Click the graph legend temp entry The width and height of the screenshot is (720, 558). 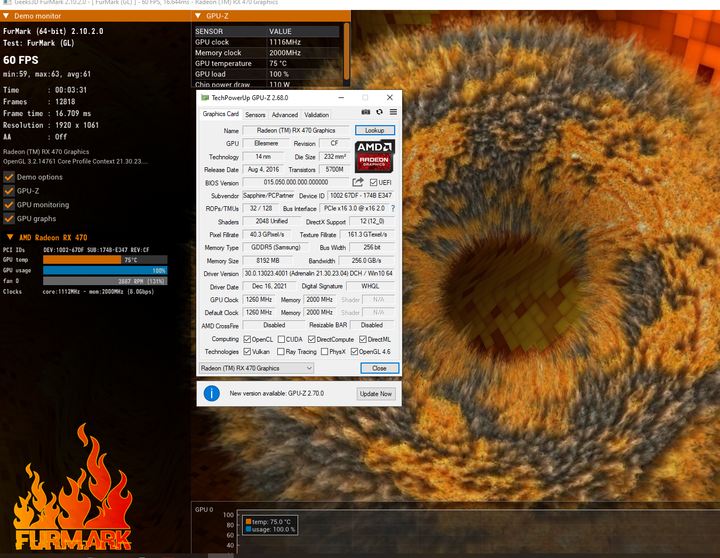(x=268, y=522)
